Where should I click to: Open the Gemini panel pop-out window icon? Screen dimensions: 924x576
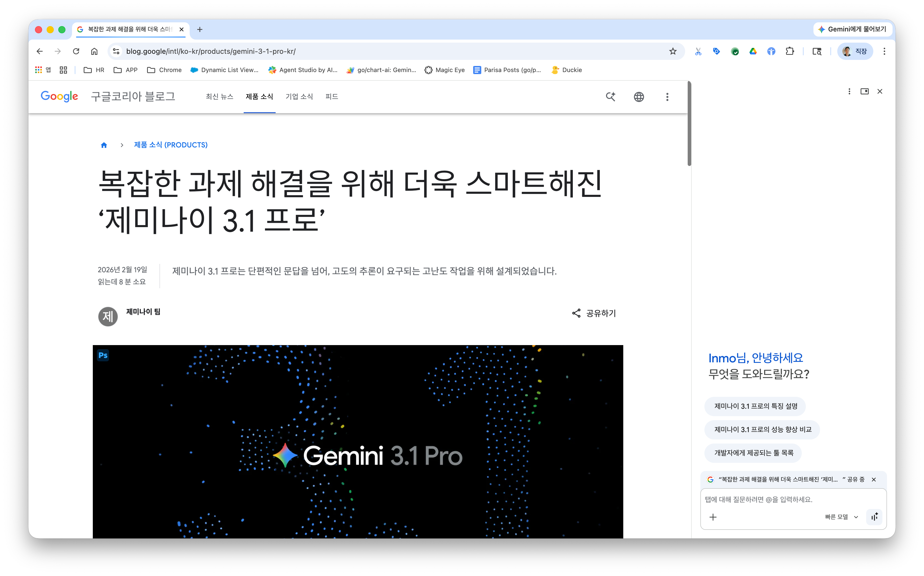[x=864, y=91]
